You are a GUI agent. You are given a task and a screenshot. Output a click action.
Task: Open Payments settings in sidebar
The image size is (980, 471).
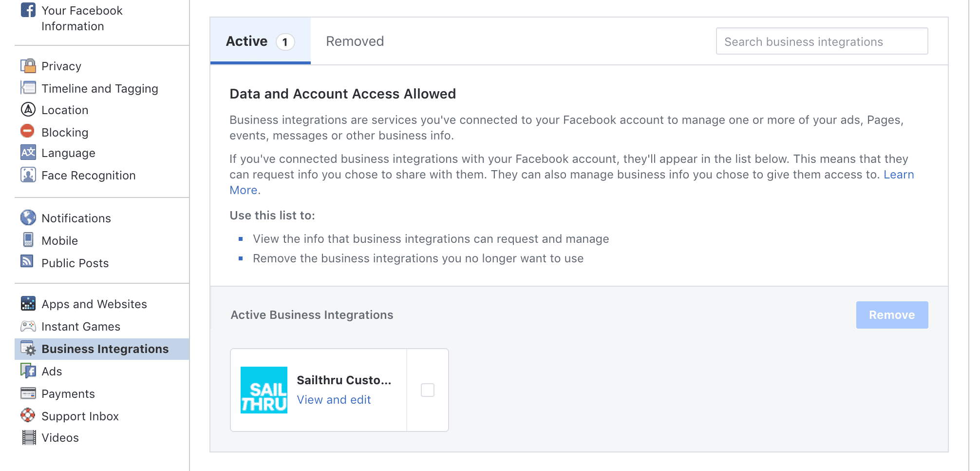click(68, 394)
